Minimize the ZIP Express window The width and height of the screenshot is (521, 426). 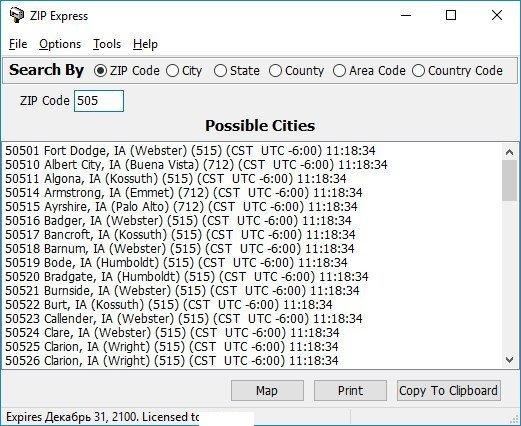pyautogui.click(x=406, y=15)
